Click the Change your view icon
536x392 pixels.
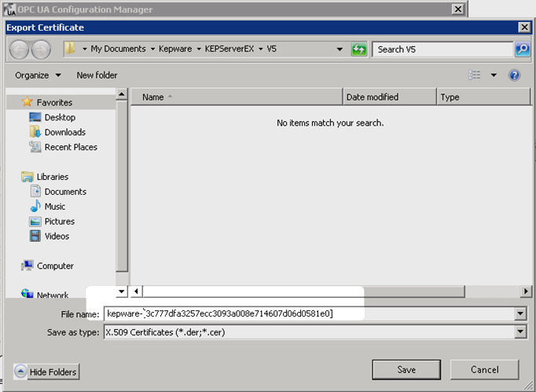click(x=475, y=75)
